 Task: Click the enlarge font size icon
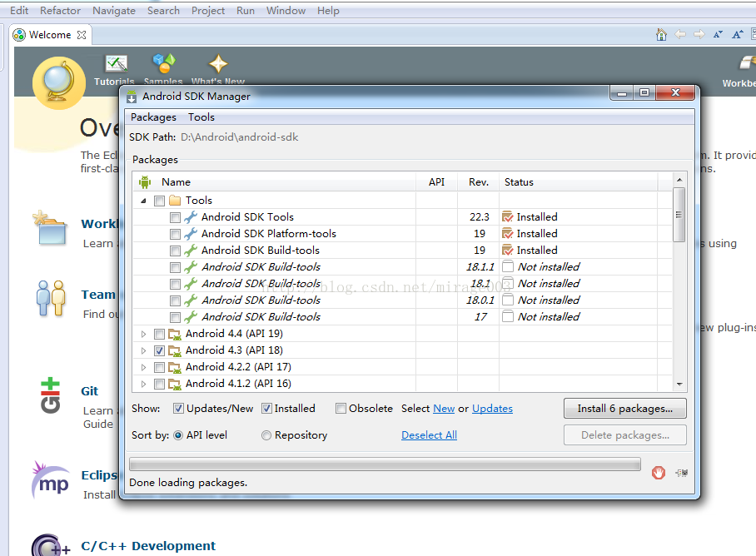[x=737, y=35]
